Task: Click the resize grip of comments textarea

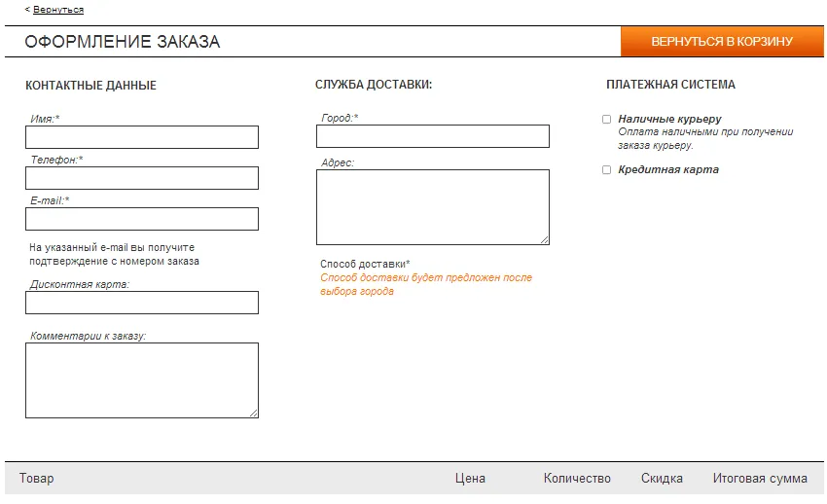Action: [x=254, y=414]
